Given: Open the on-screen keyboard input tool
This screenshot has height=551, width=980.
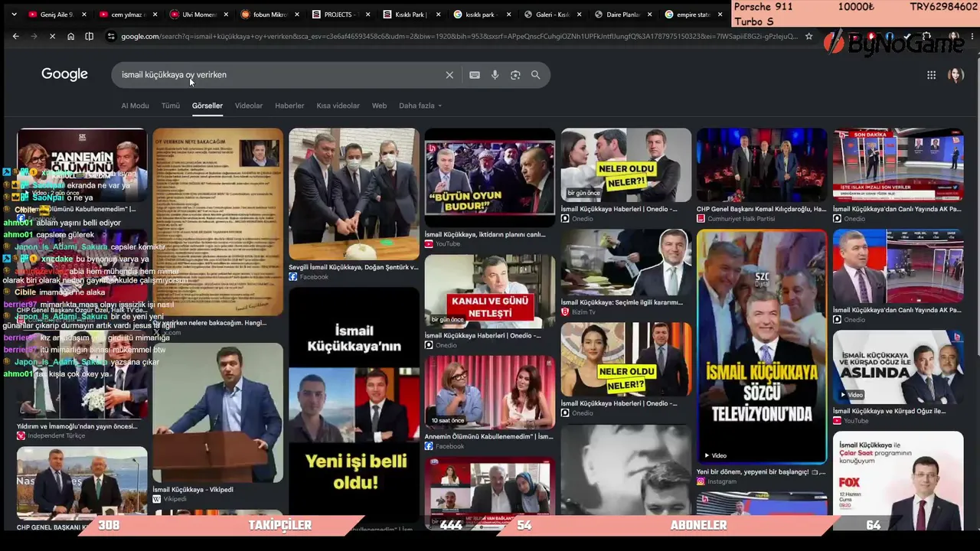Looking at the screenshot, I should pyautogui.click(x=475, y=75).
